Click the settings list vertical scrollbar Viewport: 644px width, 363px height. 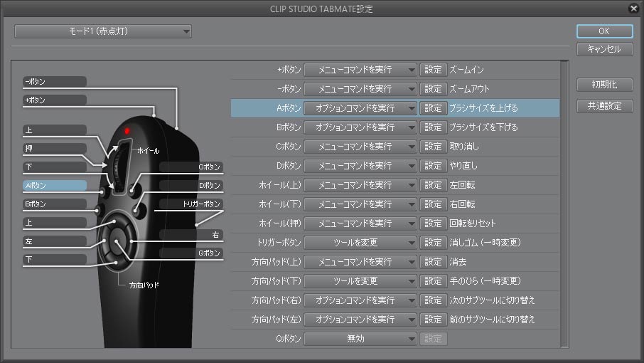point(564,204)
